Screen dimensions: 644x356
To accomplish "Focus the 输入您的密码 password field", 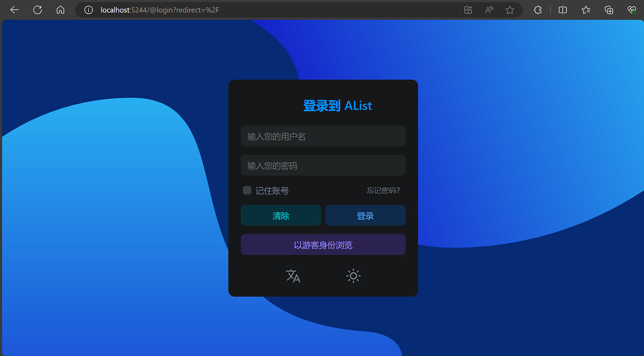I will click(323, 165).
